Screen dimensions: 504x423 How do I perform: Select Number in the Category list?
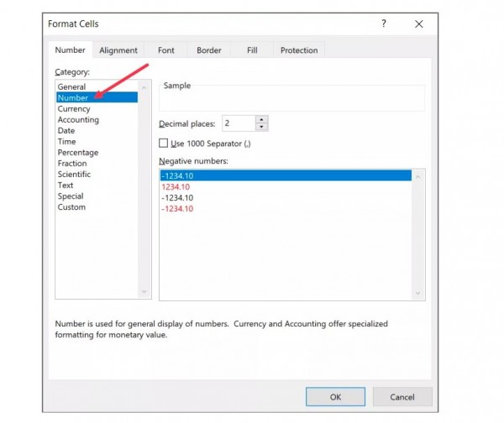pyautogui.click(x=97, y=97)
